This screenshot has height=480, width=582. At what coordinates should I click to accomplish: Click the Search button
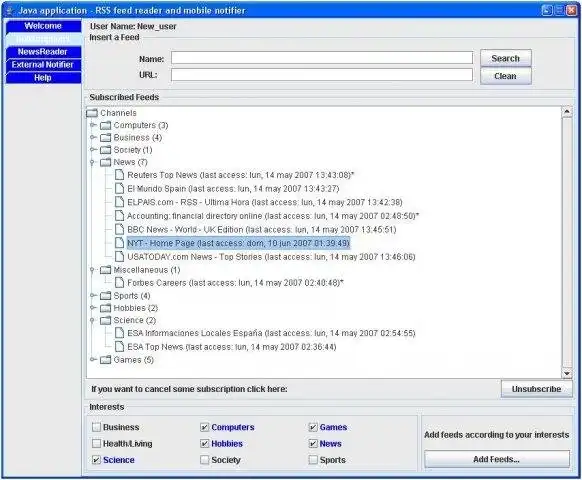(506, 58)
